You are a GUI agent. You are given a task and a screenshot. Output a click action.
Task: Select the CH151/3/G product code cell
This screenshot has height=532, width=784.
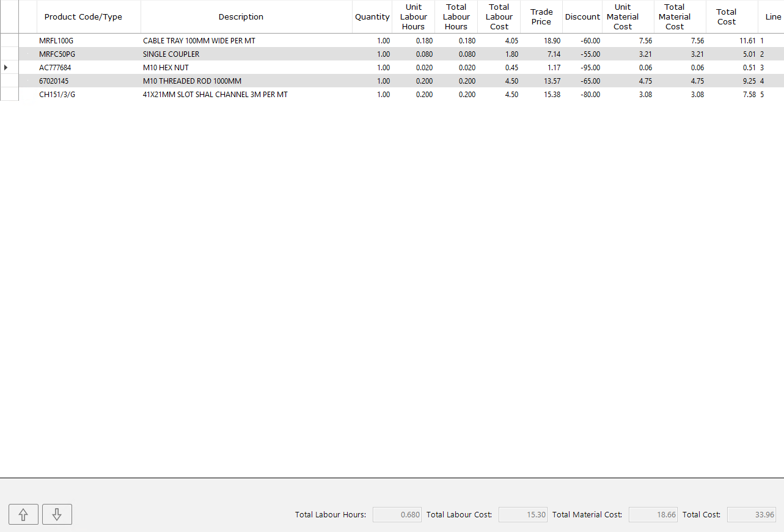tap(57, 95)
